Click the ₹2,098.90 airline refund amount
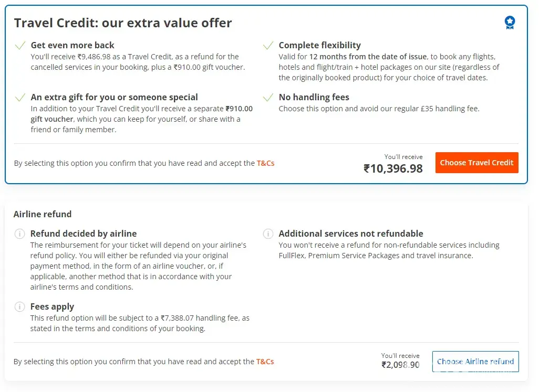The height and width of the screenshot is (392, 539). point(400,365)
